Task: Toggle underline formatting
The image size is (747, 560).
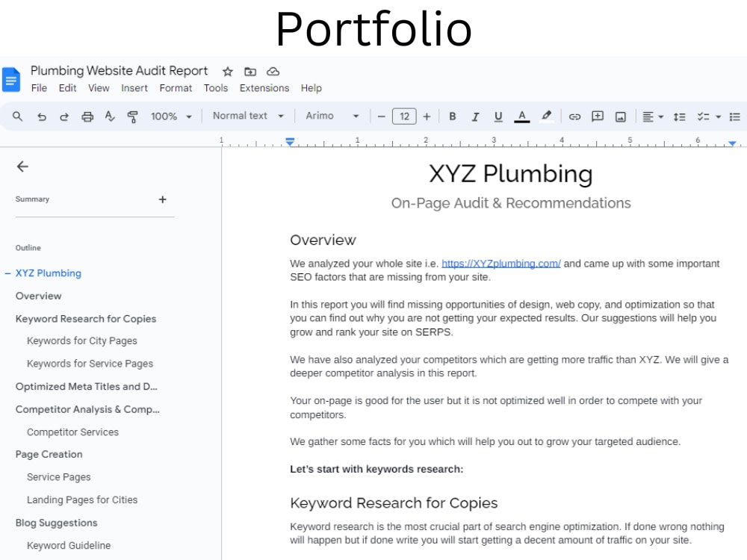Action: click(x=498, y=116)
